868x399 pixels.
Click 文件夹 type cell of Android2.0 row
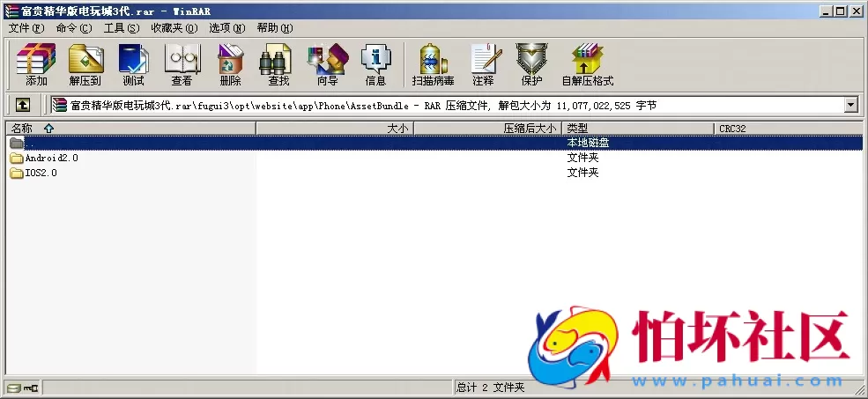tap(582, 158)
